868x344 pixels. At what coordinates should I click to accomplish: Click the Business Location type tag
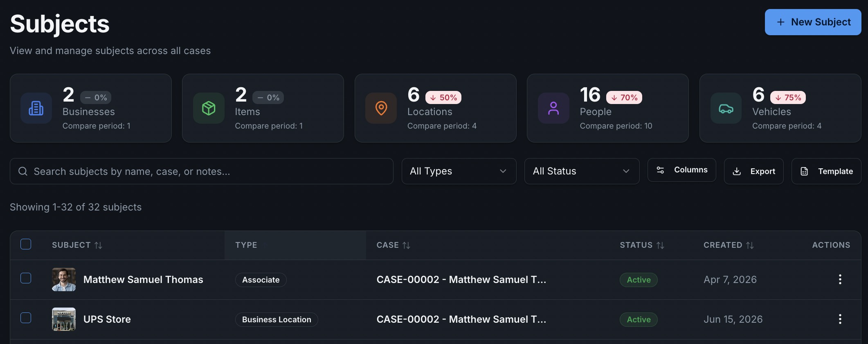277,319
